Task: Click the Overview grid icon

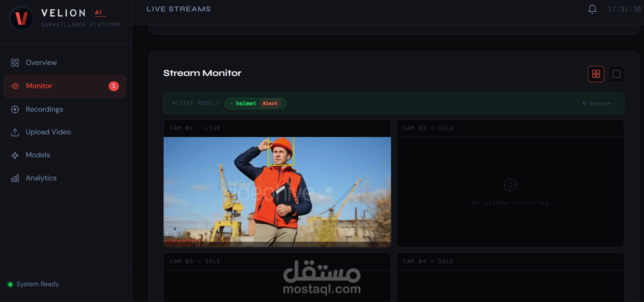Action: coord(15,63)
